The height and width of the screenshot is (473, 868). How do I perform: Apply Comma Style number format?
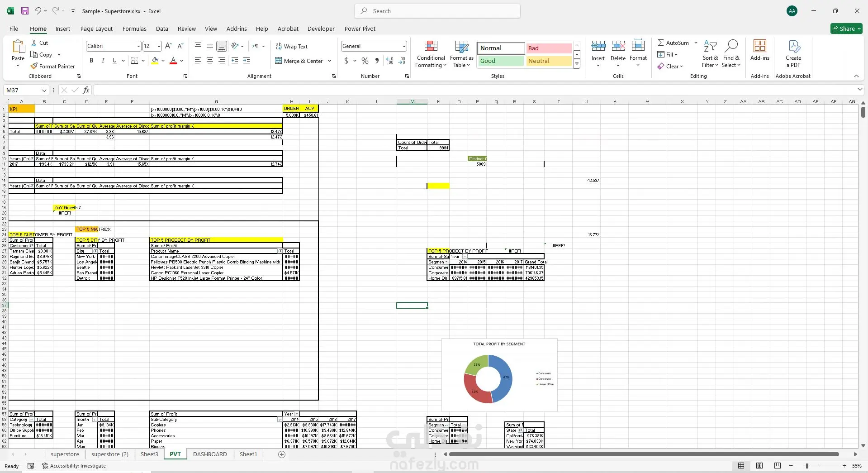pyautogui.click(x=377, y=61)
